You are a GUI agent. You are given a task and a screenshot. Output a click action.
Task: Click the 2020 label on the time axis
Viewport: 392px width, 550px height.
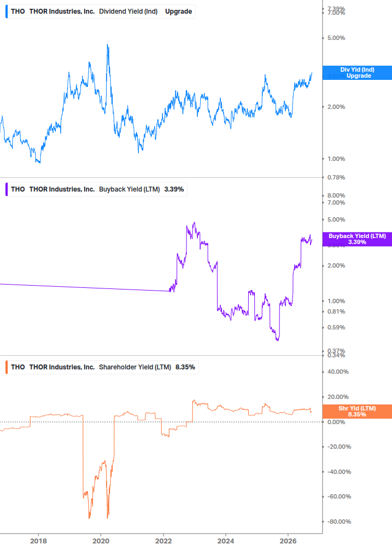(x=101, y=541)
